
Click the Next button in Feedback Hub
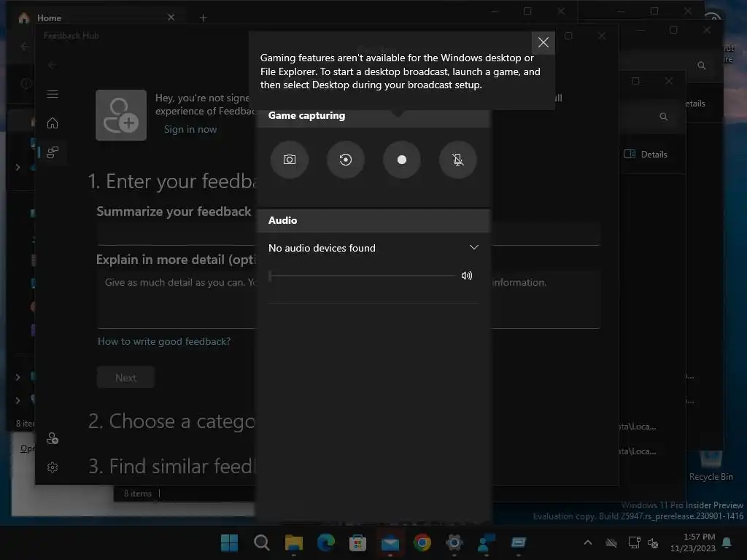125,377
